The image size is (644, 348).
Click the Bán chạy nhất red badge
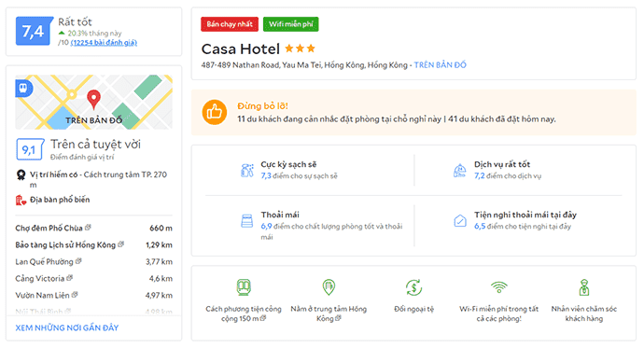click(230, 24)
